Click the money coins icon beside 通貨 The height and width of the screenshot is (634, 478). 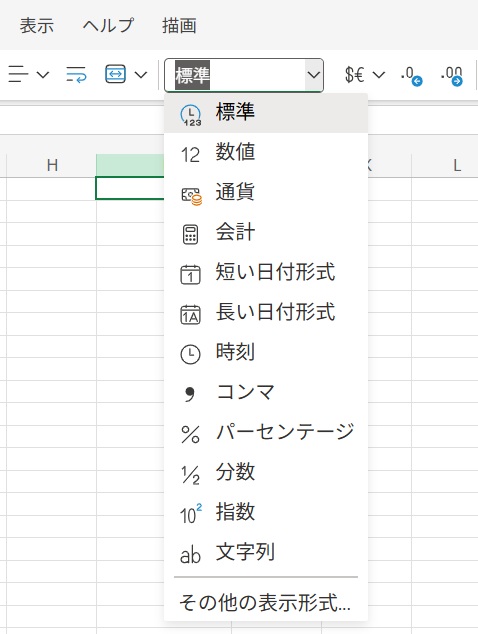point(191,197)
